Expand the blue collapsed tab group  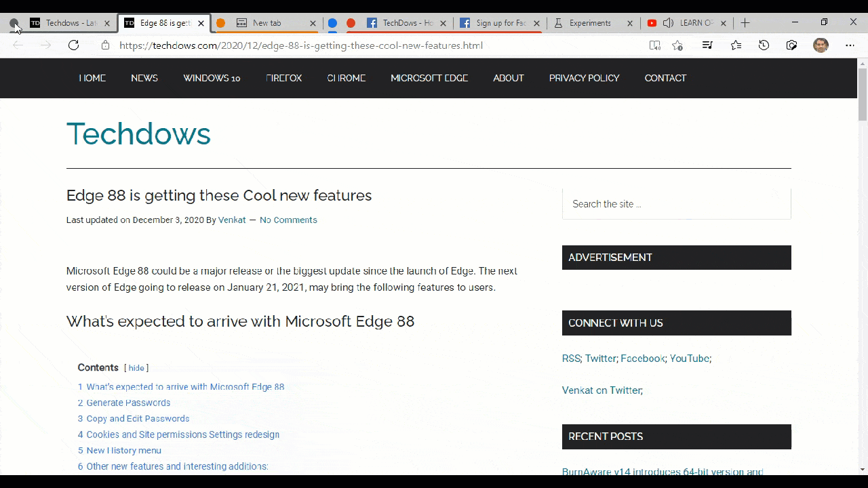click(332, 23)
